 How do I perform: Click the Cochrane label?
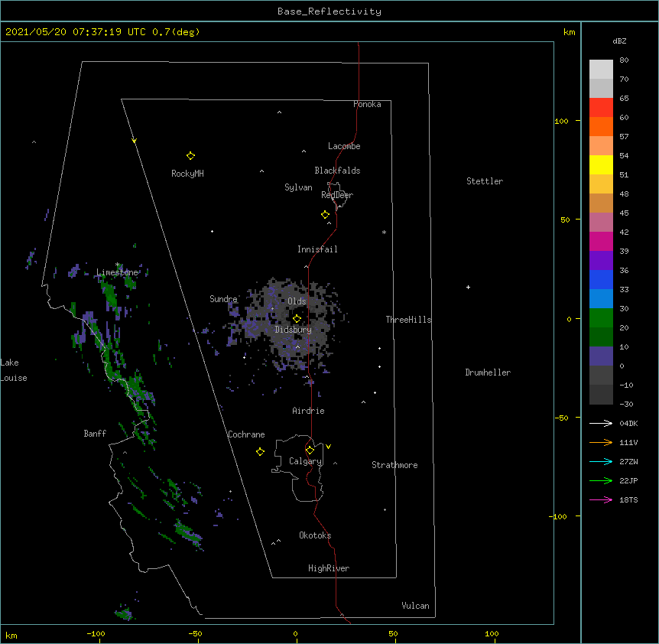click(246, 434)
